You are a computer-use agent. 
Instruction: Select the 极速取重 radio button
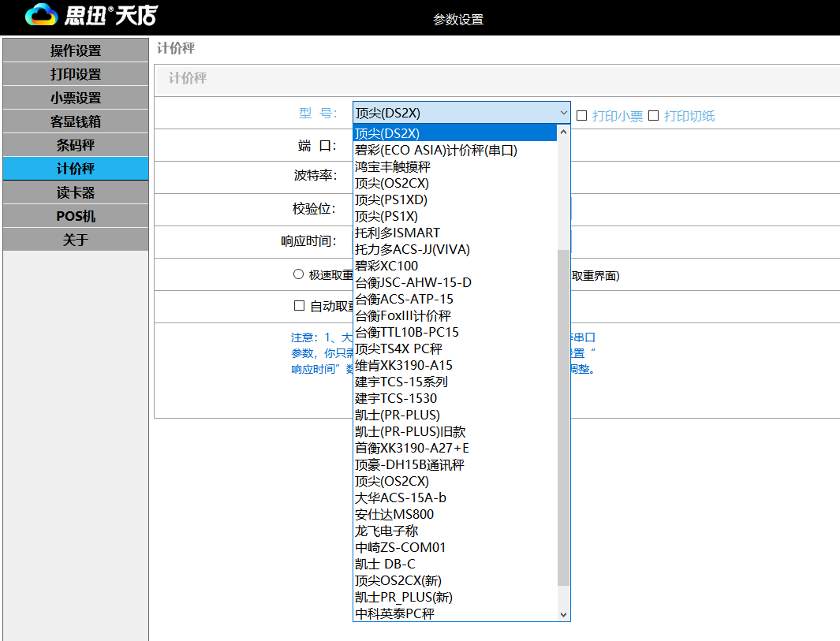[x=298, y=274]
